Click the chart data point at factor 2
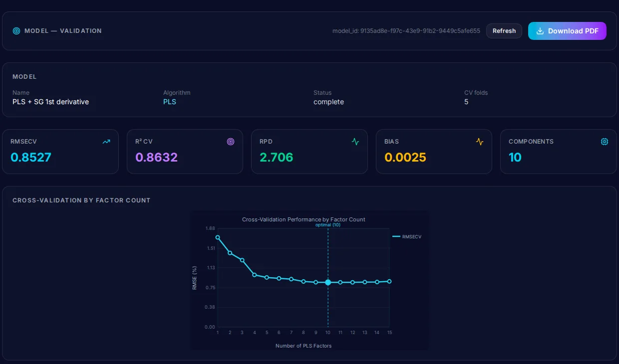 [x=230, y=253]
